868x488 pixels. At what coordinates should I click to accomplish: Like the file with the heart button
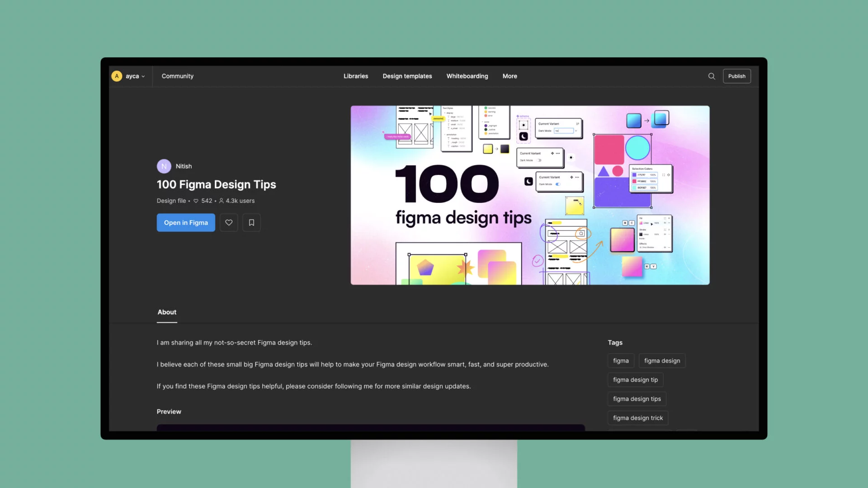point(229,223)
